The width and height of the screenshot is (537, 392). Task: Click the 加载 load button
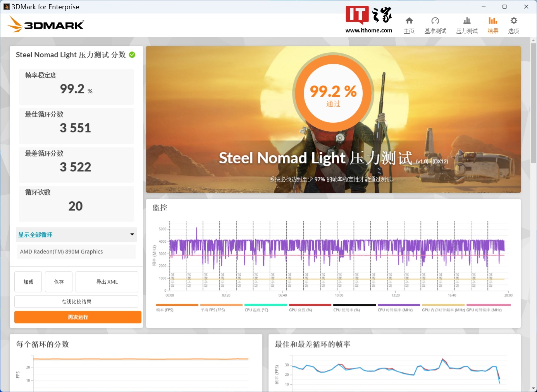(28, 282)
